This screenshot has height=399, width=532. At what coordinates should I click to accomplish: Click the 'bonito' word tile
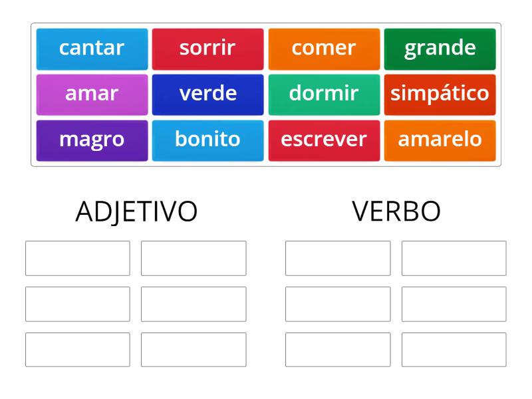[x=207, y=140]
